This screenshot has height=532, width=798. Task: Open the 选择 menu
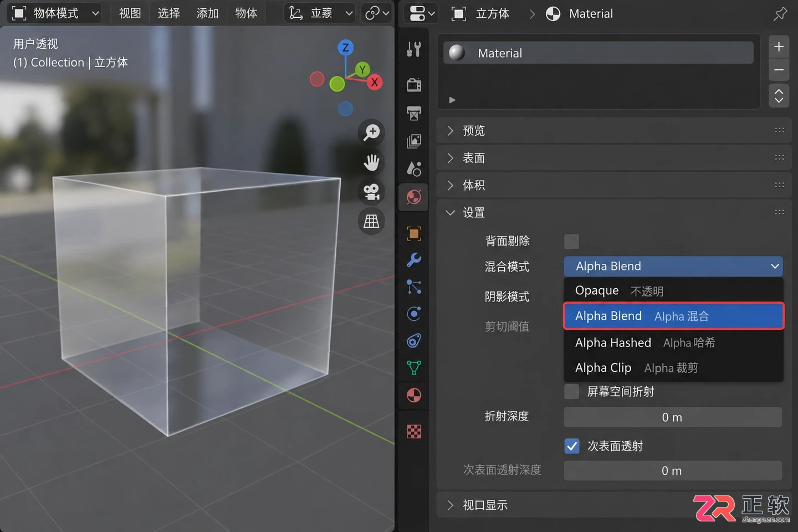[169, 13]
